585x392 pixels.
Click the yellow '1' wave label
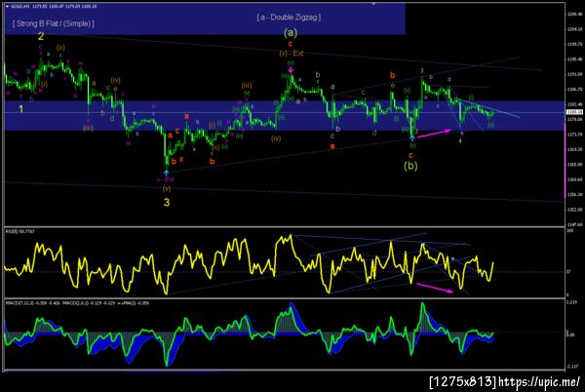(21, 109)
